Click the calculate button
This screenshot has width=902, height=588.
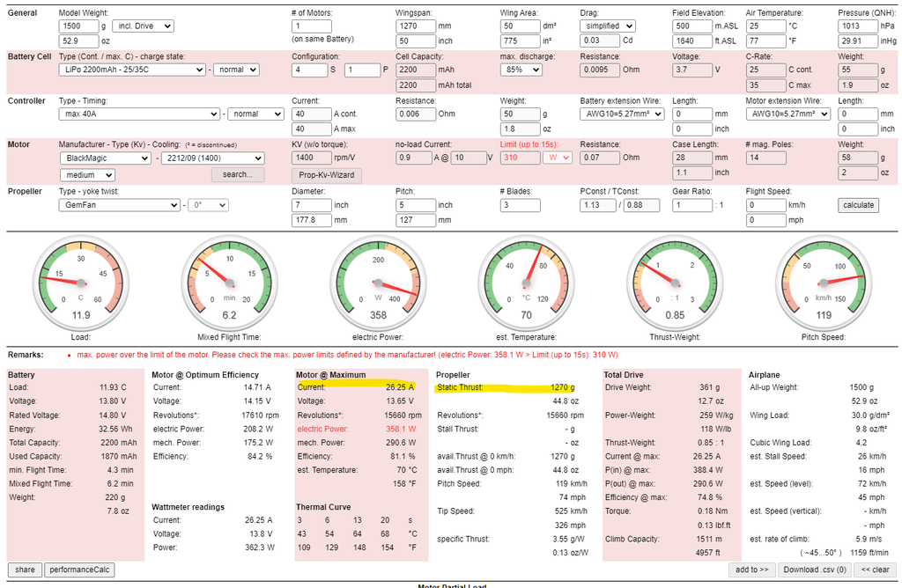tap(858, 205)
